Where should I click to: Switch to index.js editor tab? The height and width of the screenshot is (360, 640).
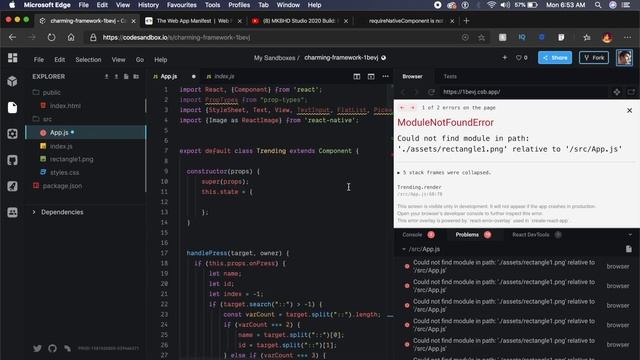[220, 76]
